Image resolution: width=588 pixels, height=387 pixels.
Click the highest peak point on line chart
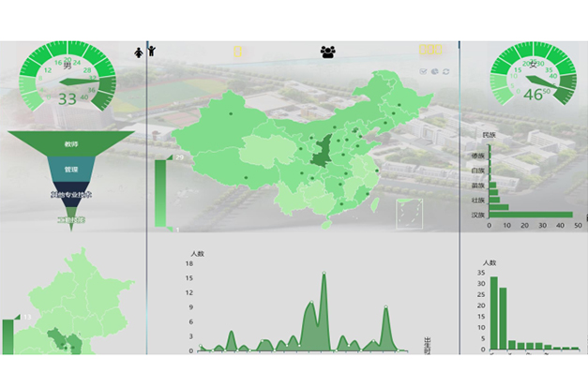[x=324, y=273]
